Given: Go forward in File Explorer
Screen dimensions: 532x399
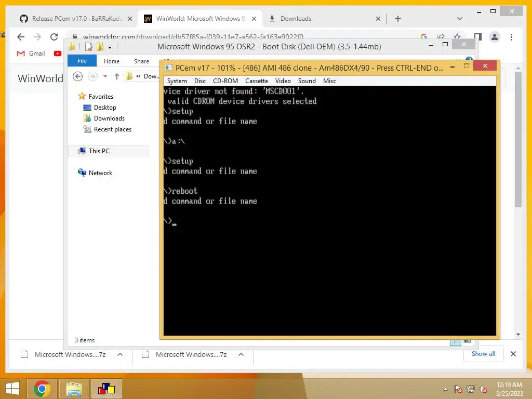Looking at the screenshot, I should coord(92,76).
